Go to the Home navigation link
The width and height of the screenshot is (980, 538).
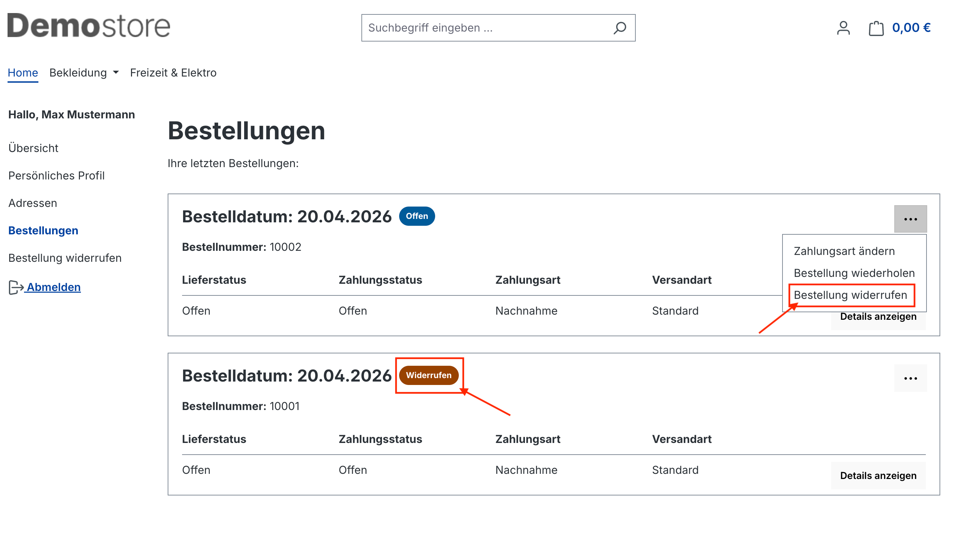23,73
